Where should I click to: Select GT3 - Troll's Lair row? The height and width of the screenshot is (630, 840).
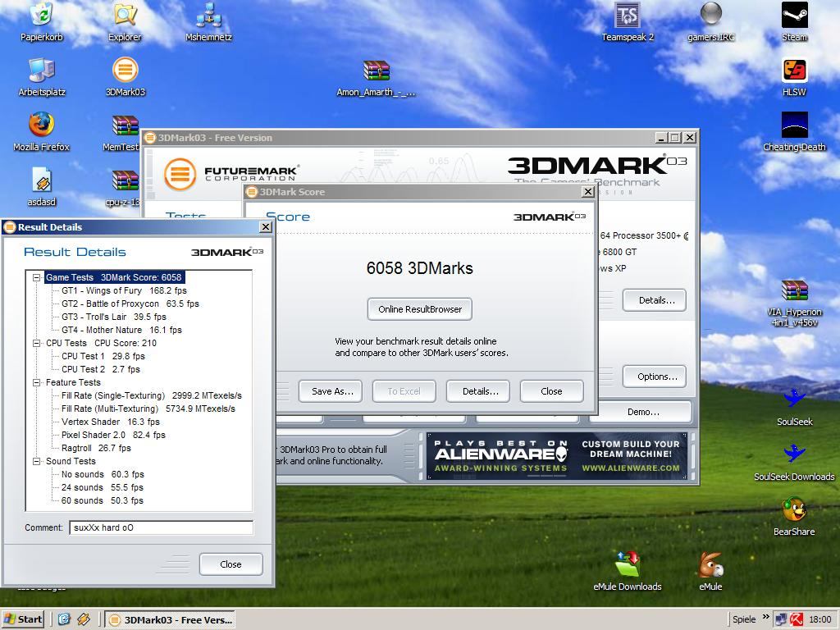pyautogui.click(x=113, y=317)
